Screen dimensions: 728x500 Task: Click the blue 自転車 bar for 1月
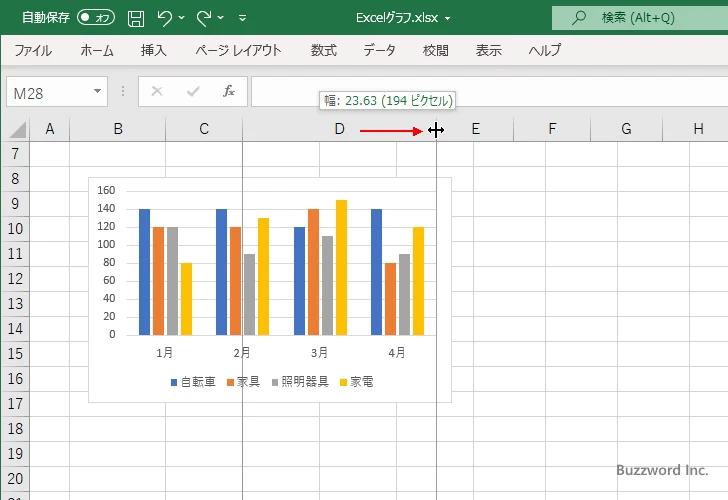(x=144, y=272)
